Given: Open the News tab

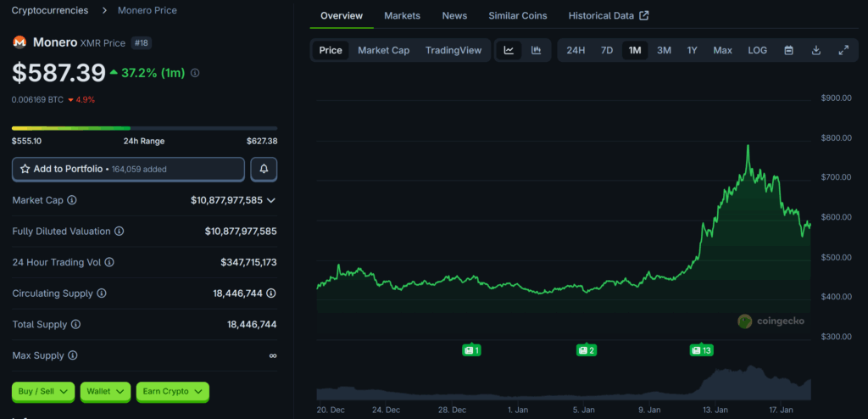Looking at the screenshot, I should pos(454,15).
